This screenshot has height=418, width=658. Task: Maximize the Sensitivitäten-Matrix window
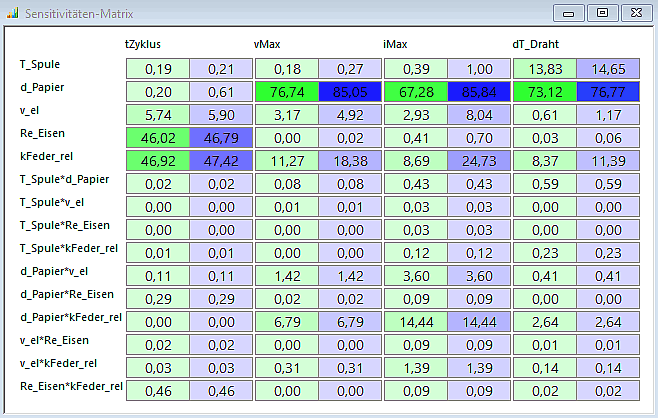click(x=602, y=13)
